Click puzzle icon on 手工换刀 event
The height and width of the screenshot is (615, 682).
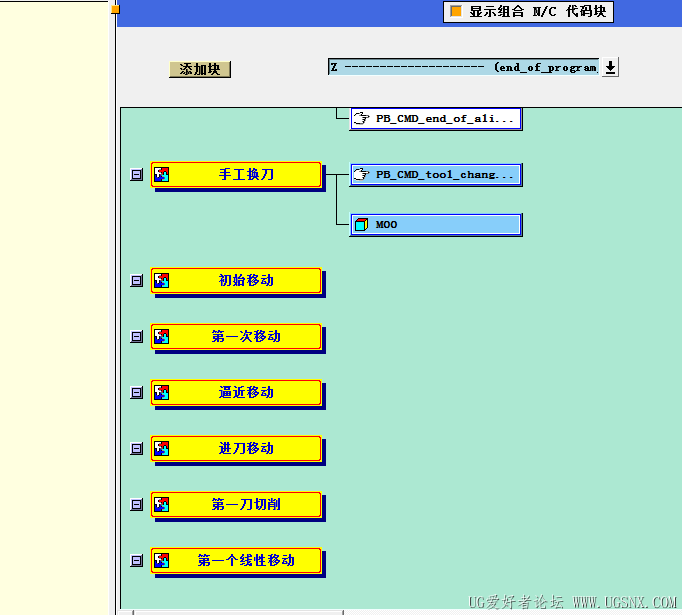pos(161,174)
